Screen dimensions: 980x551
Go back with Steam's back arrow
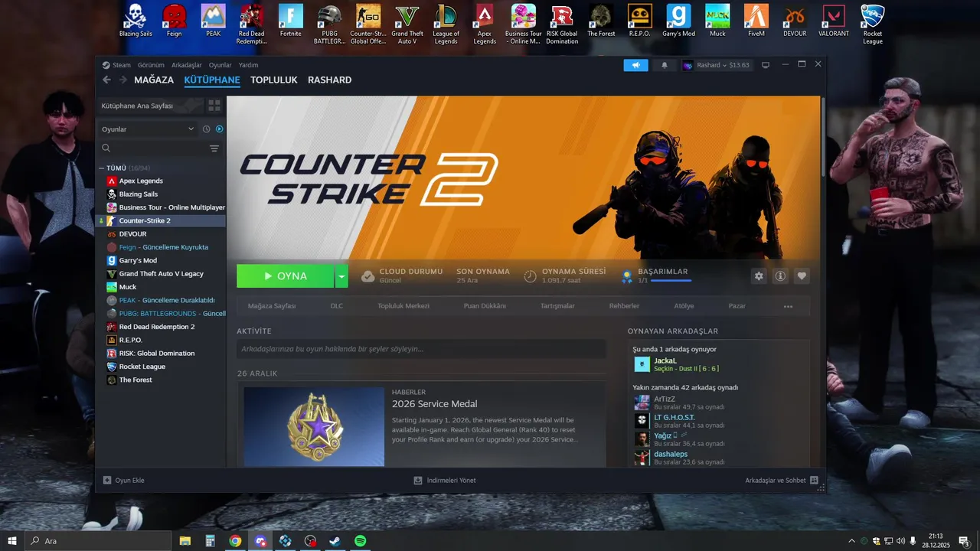tap(106, 80)
